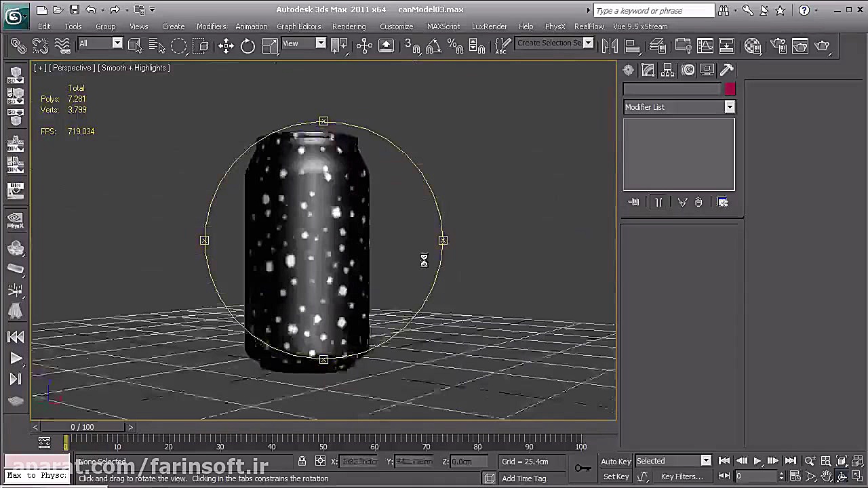Click the red object color swatch
Screen dimensions: 868x488
pyautogui.click(x=730, y=89)
